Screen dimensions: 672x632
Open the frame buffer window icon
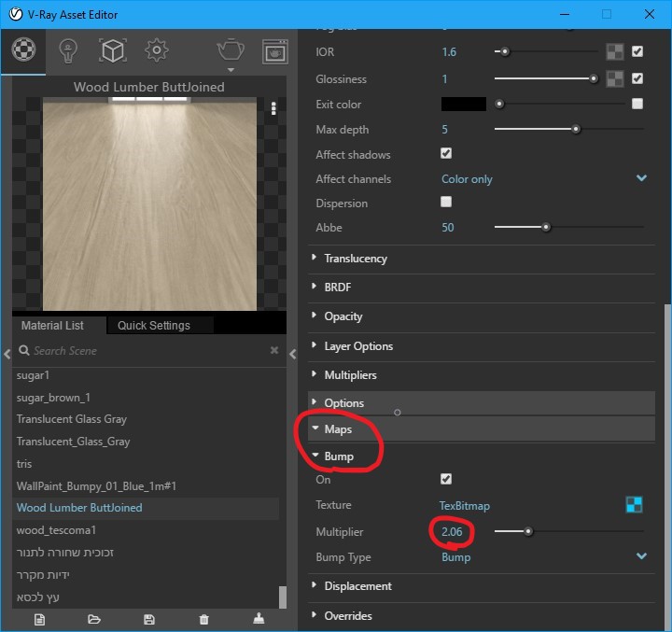[x=274, y=50]
